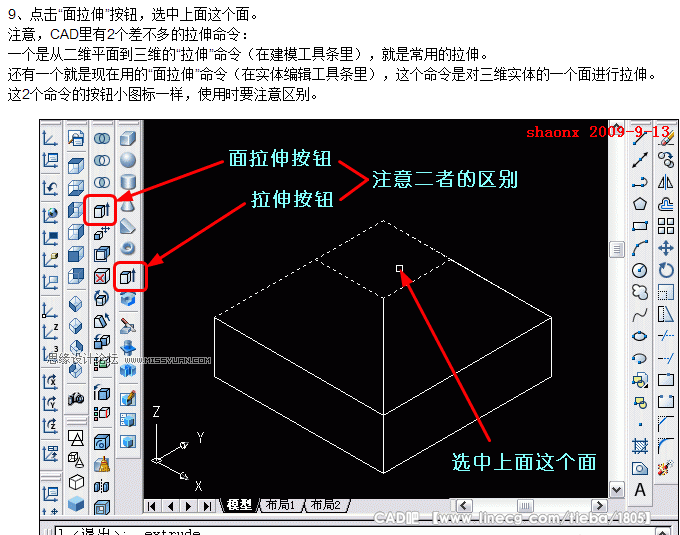This screenshot has width=680, height=535.
Task: Apply Subtract solid operation
Action: [102, 160]
